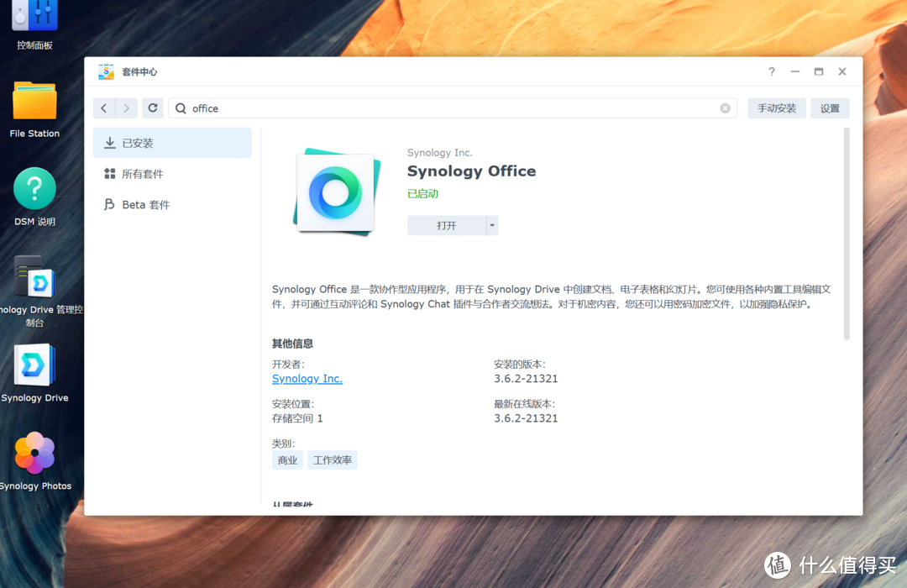Go forward with the right arrow
The width and height of the screenshot is (907, 588).
pyautogui.click(x=126, y=108)
